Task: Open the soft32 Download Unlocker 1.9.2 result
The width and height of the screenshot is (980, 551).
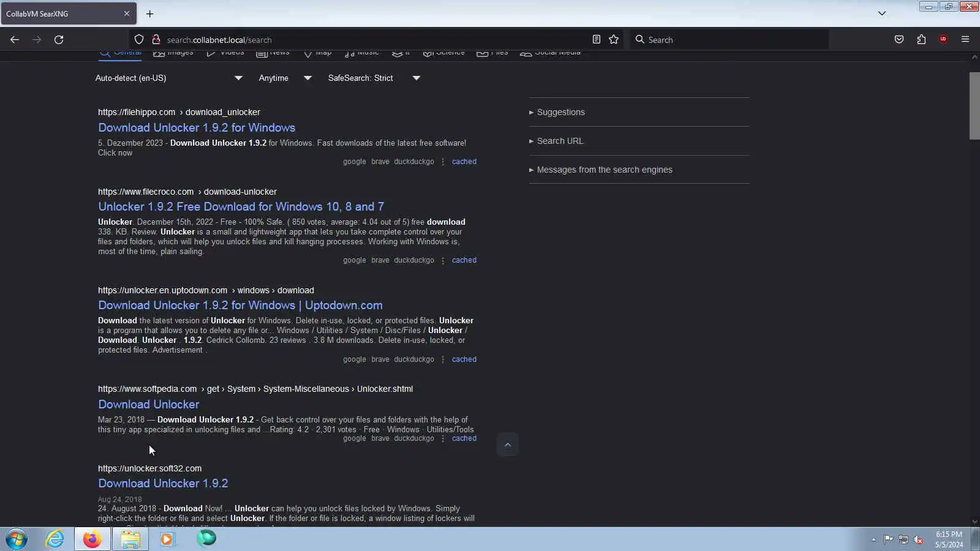Action: point(163,483)
